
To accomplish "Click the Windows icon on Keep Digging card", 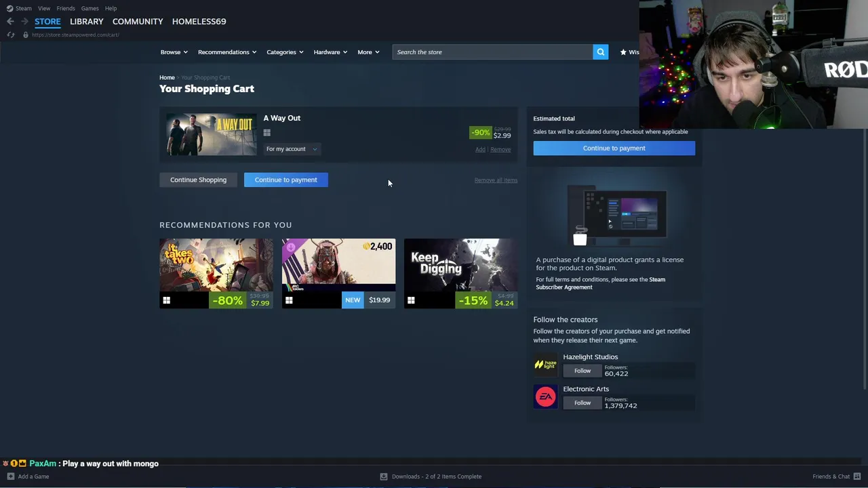I will [411, 300].
